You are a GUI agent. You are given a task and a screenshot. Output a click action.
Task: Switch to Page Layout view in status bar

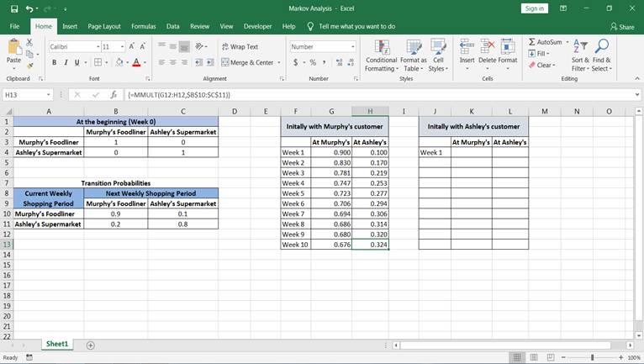534,357
